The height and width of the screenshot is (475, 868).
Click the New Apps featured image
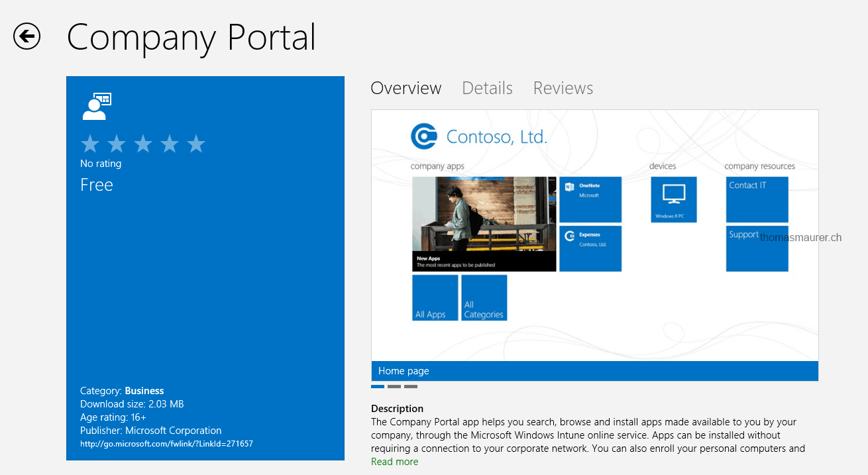click(484, 224)
